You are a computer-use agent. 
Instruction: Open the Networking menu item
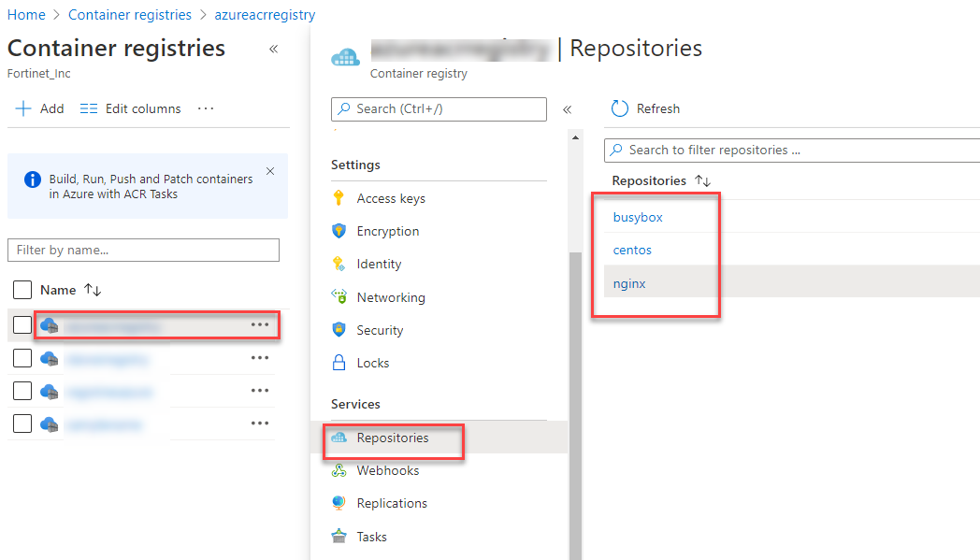[390, 297]
